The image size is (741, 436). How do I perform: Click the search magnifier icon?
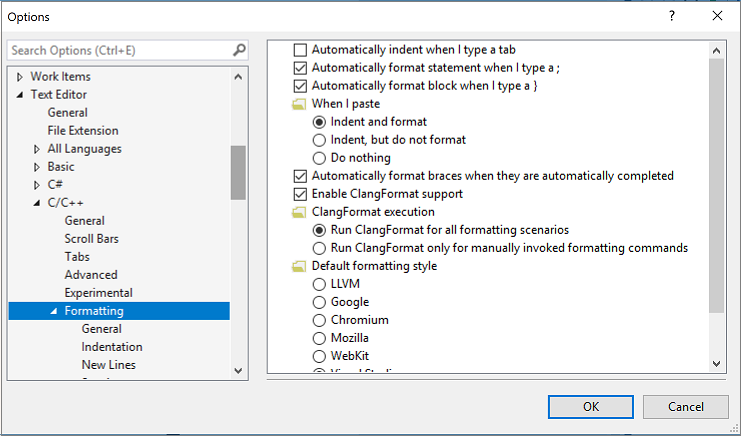point(239,50)
